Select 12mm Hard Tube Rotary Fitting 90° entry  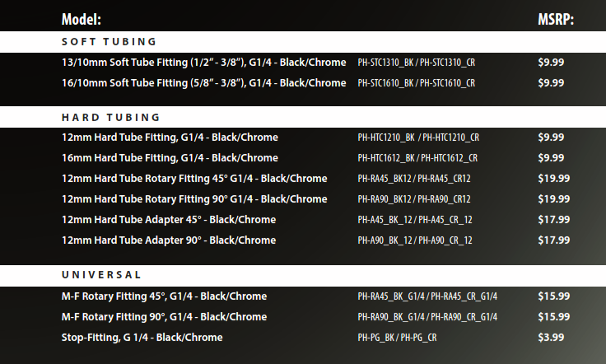coord(194,199)
